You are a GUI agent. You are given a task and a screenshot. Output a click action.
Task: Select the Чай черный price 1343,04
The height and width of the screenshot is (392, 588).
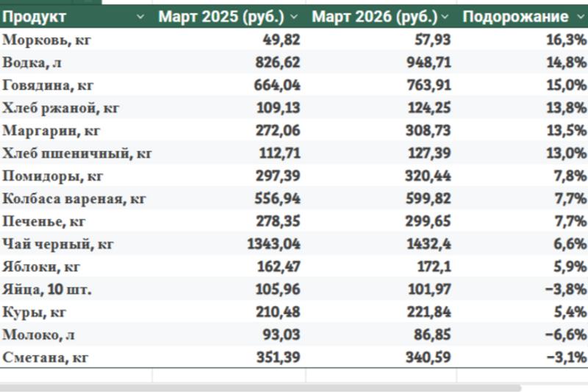click(x=271, y=244)
